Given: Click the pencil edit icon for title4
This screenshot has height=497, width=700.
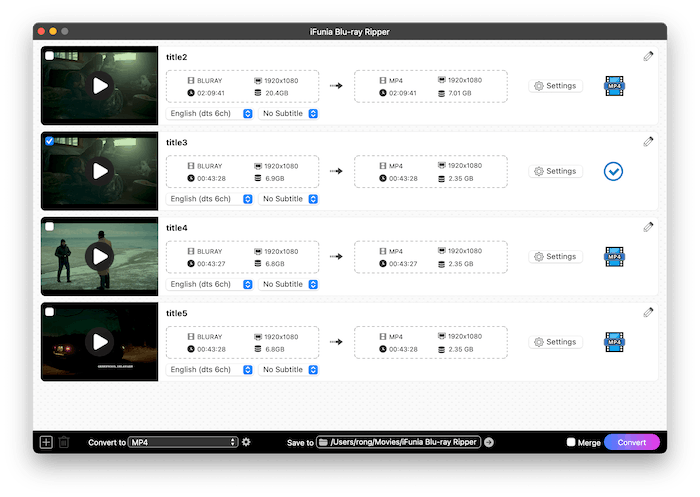Looking at the screenshot, I should pos(648,227).
